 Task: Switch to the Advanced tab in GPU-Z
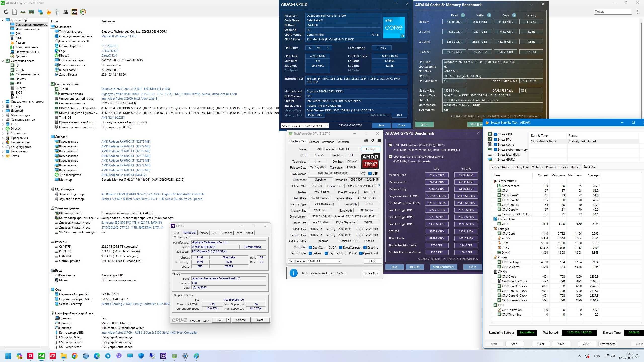click(x=328, y=142)
